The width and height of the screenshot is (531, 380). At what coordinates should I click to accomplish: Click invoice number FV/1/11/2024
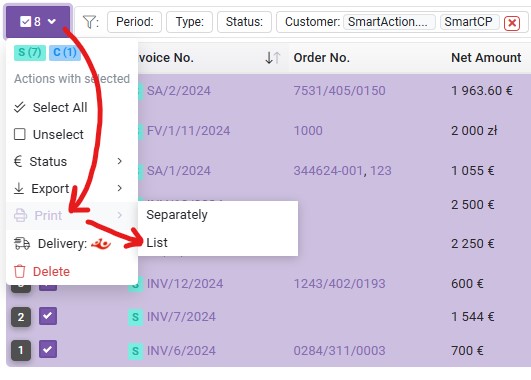coord(188,131)
